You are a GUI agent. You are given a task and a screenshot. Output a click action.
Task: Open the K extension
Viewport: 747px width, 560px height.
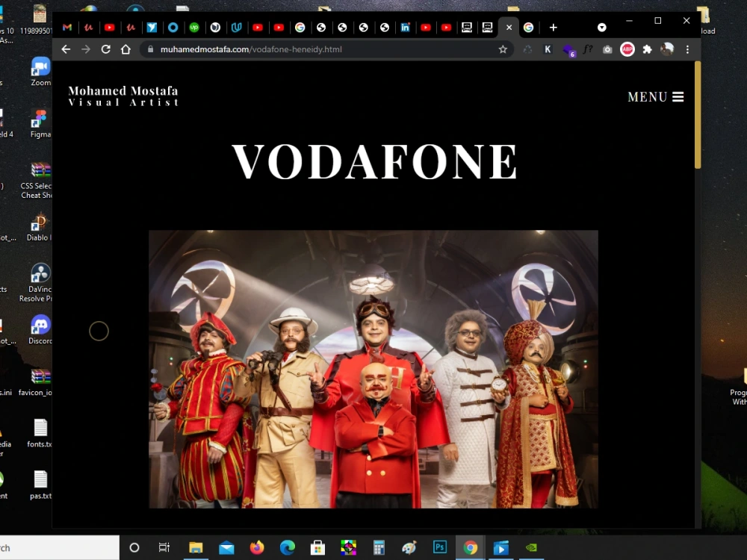[x=548, y=49]
